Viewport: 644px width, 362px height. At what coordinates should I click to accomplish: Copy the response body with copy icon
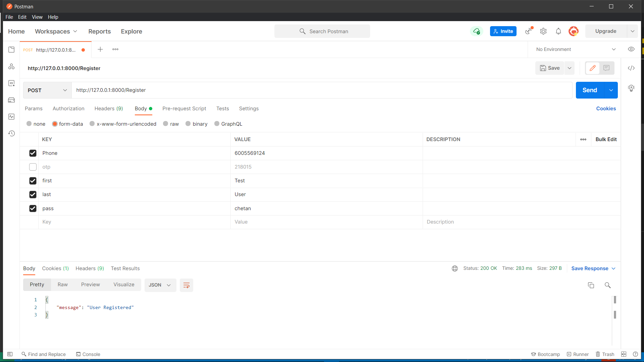tap(591, 285)
